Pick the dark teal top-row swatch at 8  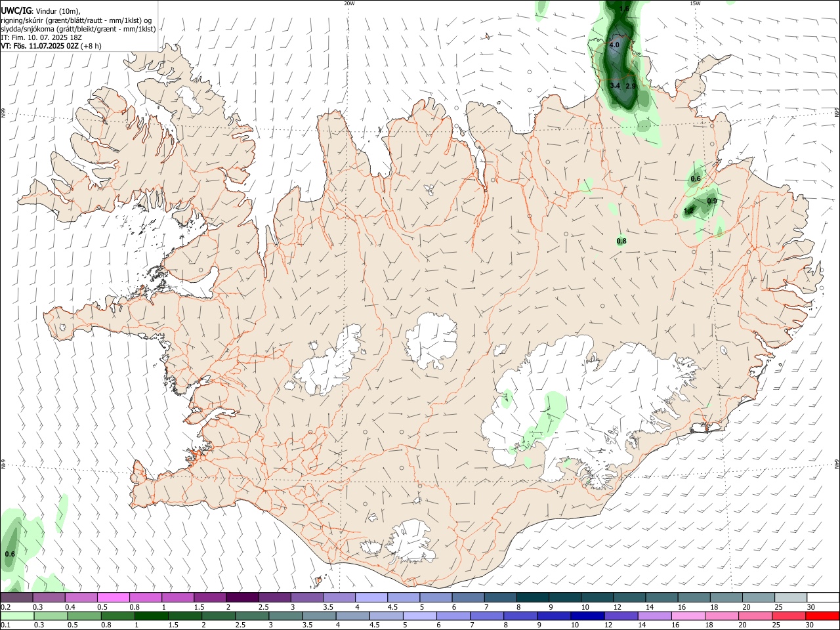click(x=532, y=597)
